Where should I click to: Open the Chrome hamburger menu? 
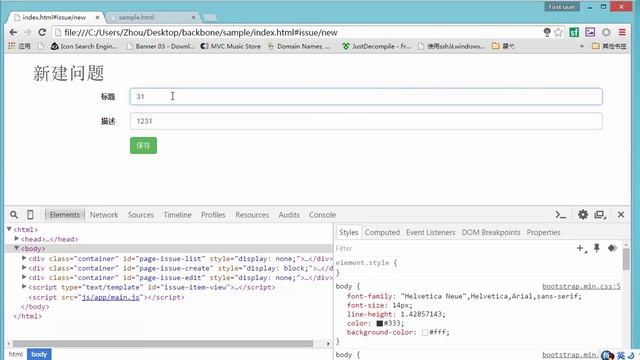(622, 32)
